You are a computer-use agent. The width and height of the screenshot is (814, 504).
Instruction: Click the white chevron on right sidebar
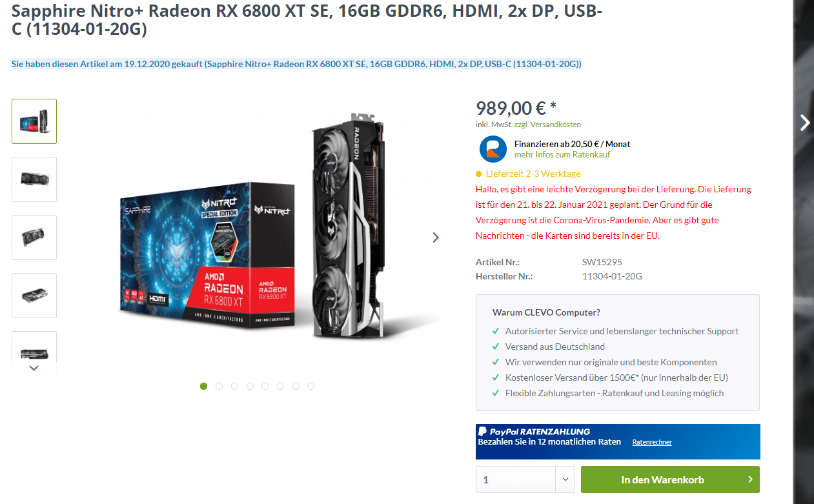pos(804,123)
